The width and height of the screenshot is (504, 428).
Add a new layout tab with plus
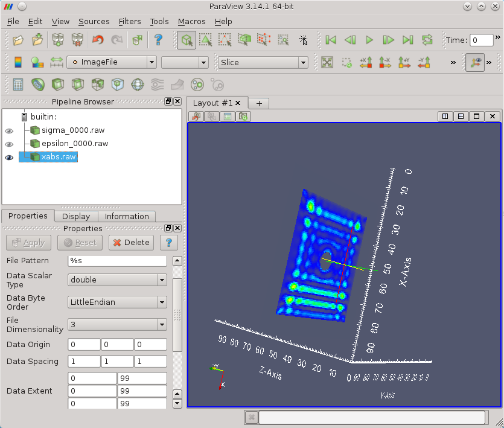259,103
